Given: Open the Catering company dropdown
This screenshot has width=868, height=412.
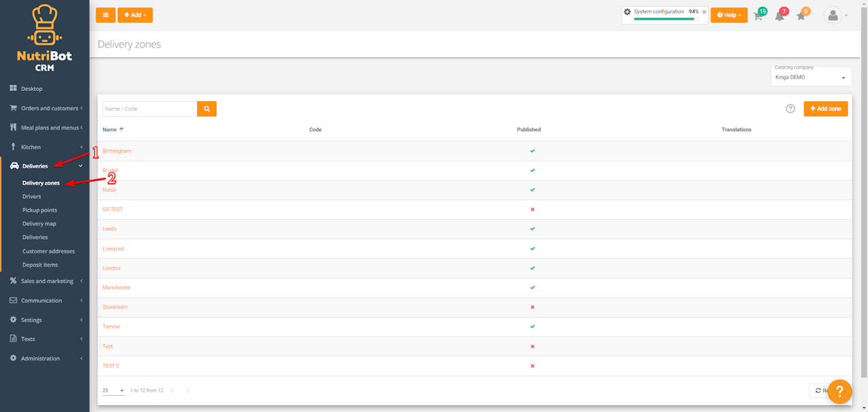Looking at the screenshot, I should click(810, 77).
